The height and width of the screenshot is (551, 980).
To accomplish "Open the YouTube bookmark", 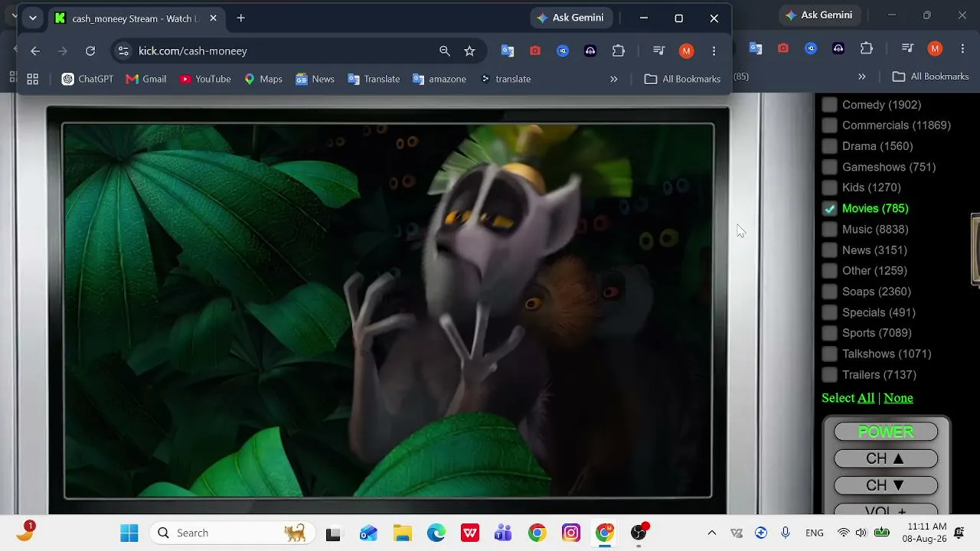I will pos(205,79).
